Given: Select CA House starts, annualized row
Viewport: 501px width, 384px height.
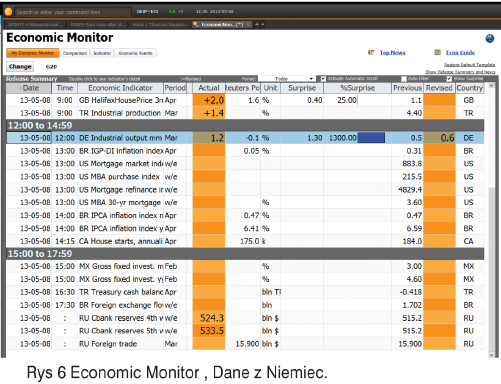Looking at the screenshot, I should pyautogui.click(x=245, y=241).
